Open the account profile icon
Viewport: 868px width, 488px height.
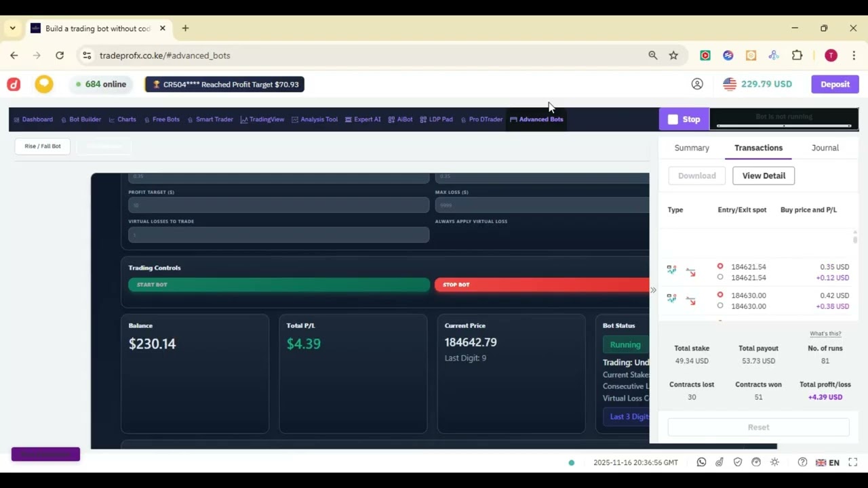pos(697,84)
